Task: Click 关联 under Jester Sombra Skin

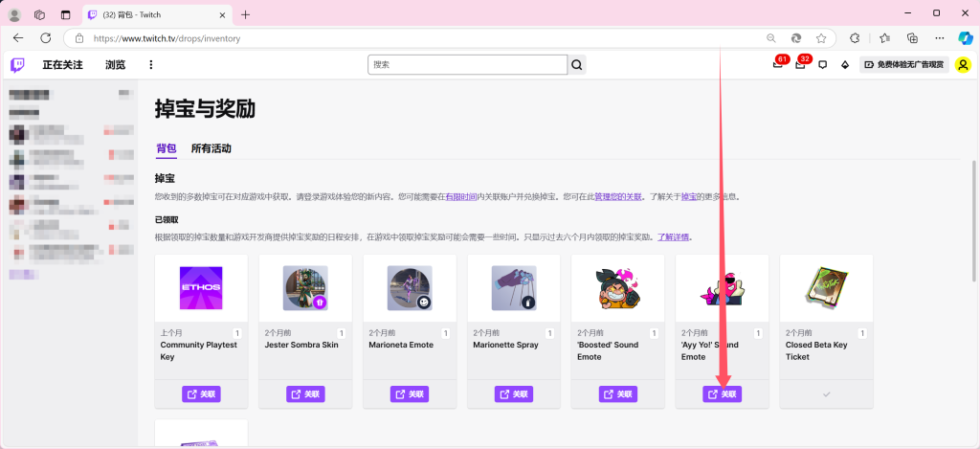Action: click(x=305, y=394)
